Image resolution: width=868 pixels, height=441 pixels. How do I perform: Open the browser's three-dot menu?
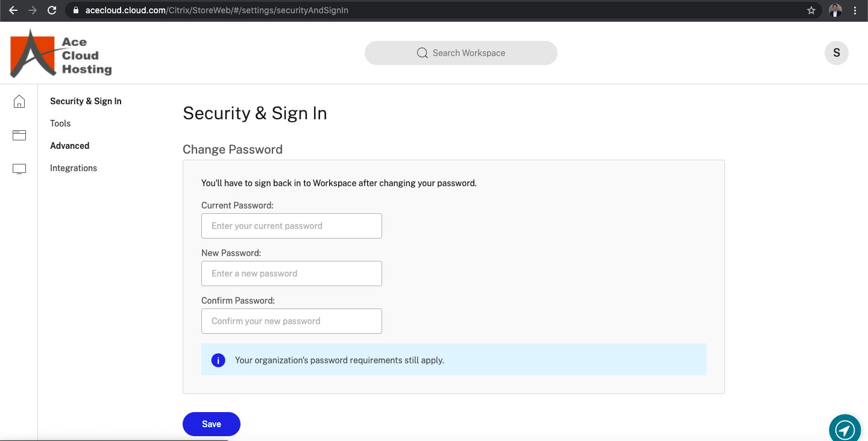tap(855, 10)
